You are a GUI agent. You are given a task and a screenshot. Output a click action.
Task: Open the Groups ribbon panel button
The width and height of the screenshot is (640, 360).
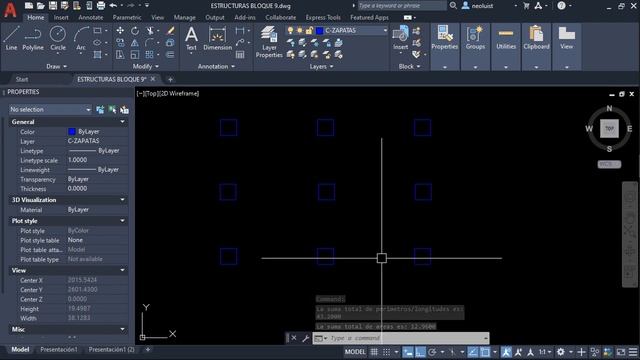475,47
